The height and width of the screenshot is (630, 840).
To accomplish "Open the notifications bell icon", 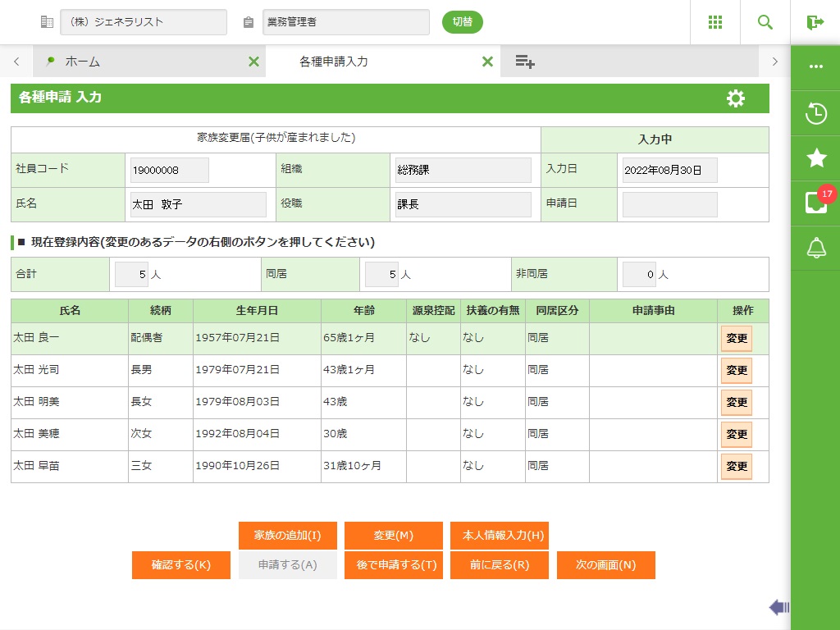I will (x=815, y=248).
